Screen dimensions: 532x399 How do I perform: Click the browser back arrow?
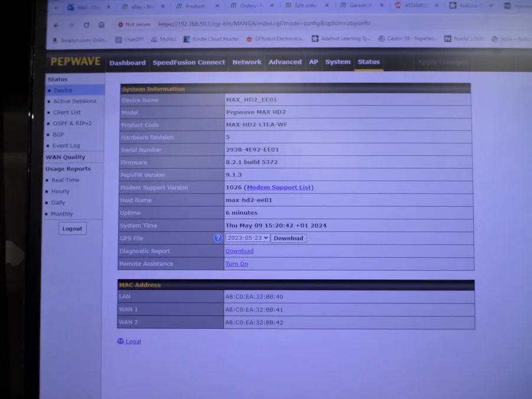click(x=57, y=25)
